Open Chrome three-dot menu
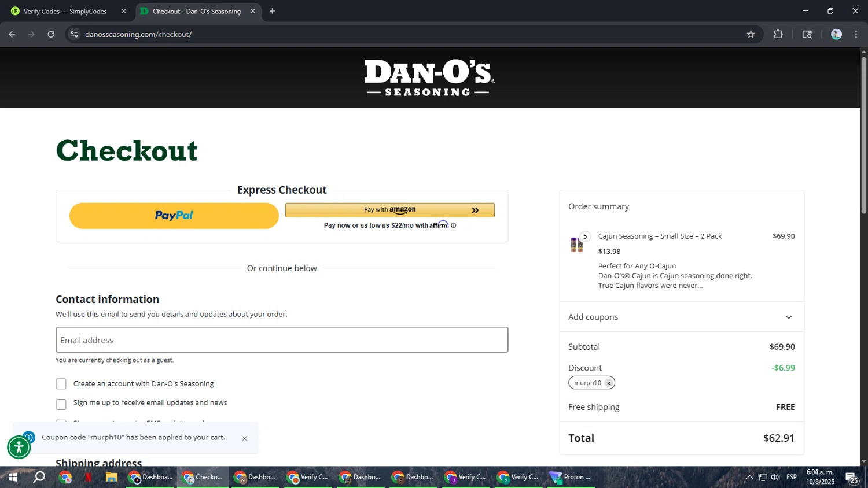 tap(856, 34)
